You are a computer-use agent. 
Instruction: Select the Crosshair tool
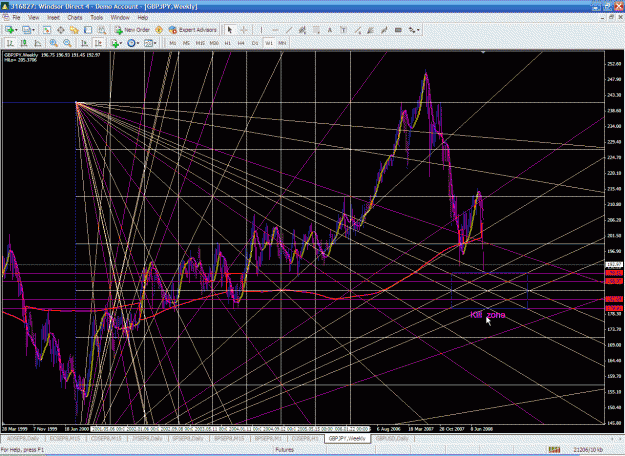point(244,30)
